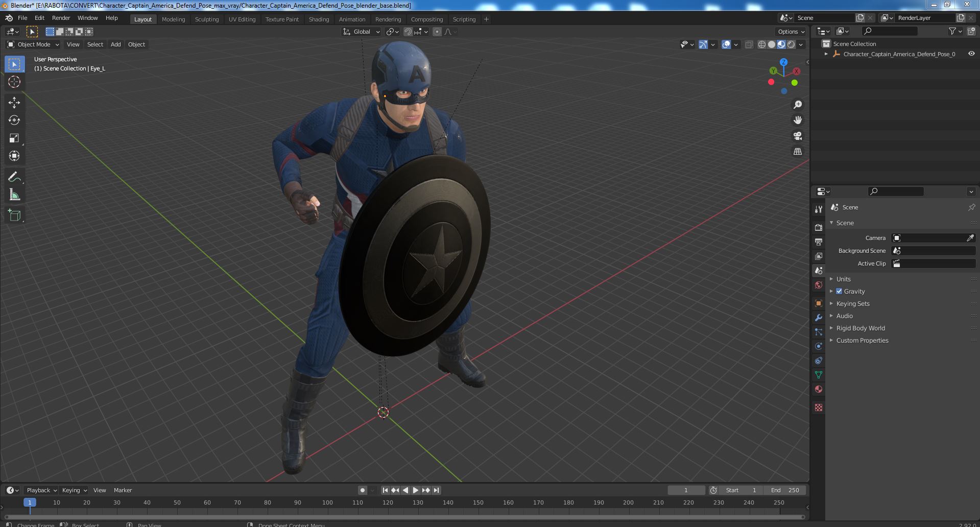
Task: Open the Object Data properties tab
Action: click(819, 375)
